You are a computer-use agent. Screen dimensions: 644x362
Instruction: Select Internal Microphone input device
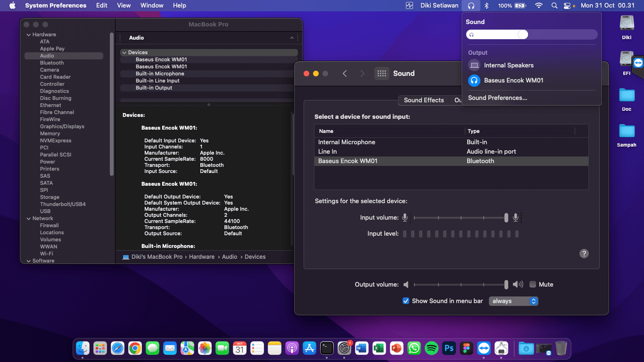point(347,142)
